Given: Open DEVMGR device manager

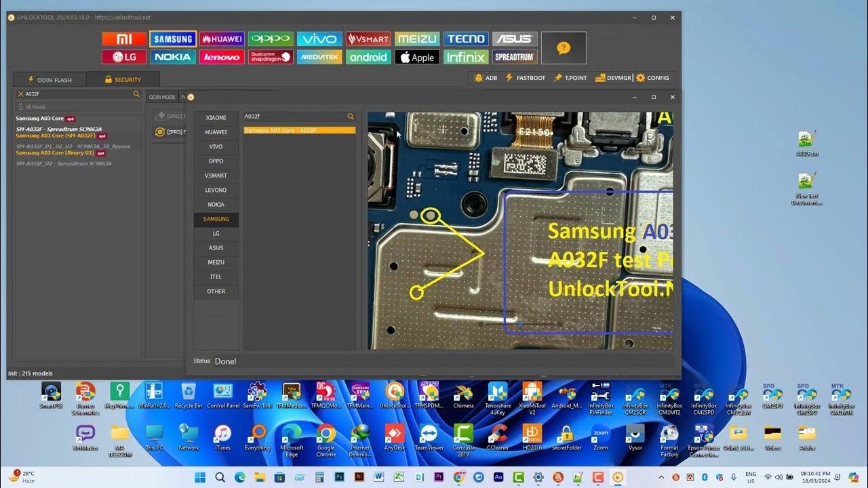Looking at the screenshot, I should click(613, 78).
